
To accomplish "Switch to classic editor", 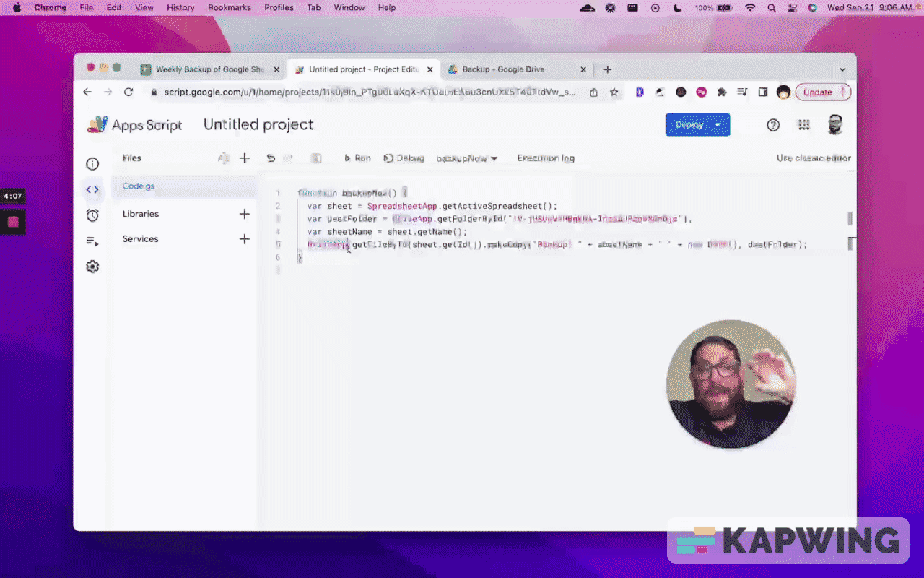I will [814, 158].
